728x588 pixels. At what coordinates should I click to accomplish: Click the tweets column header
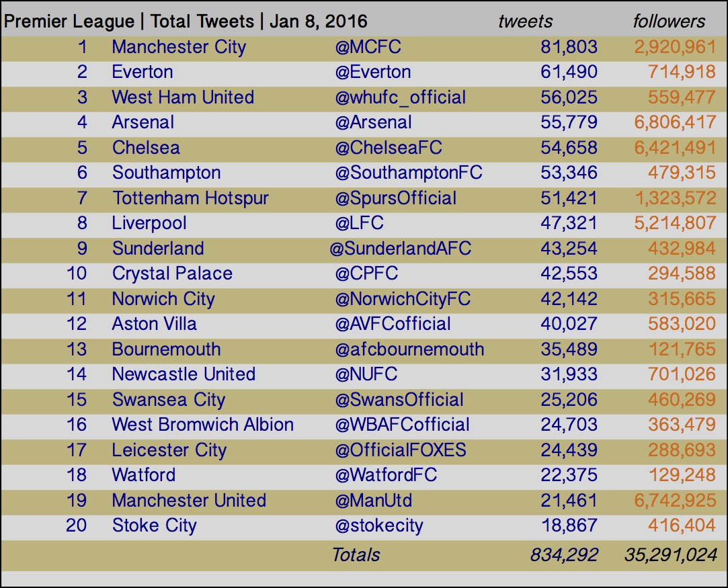pyautogui.click(x=526, y=22)
